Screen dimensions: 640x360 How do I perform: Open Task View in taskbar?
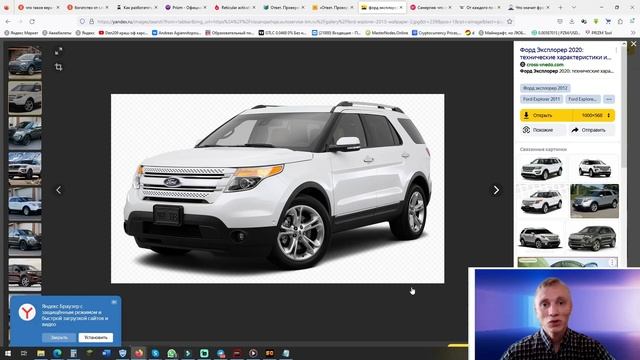(24, 353)
